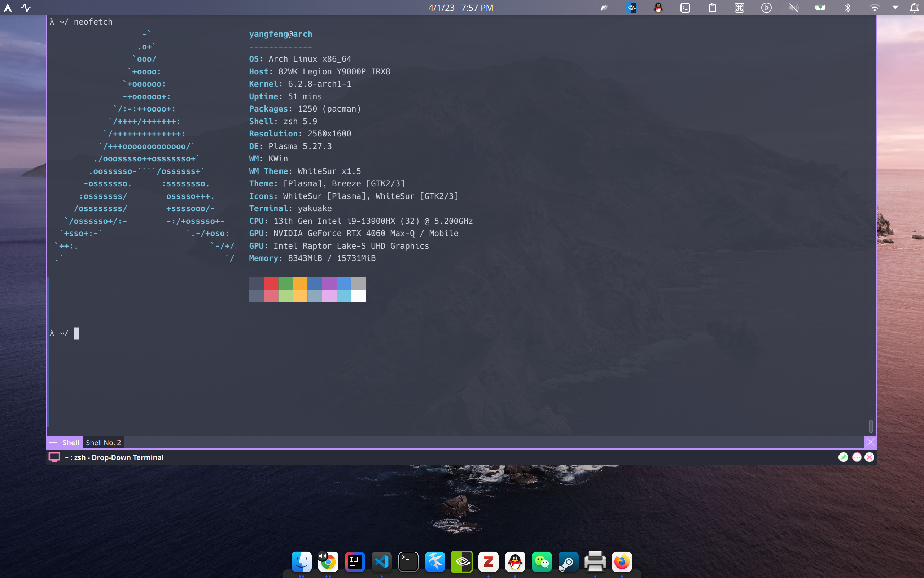924x578 pixels.
Task: Open the clipboard tray icon
Action: tap(712, 8)
